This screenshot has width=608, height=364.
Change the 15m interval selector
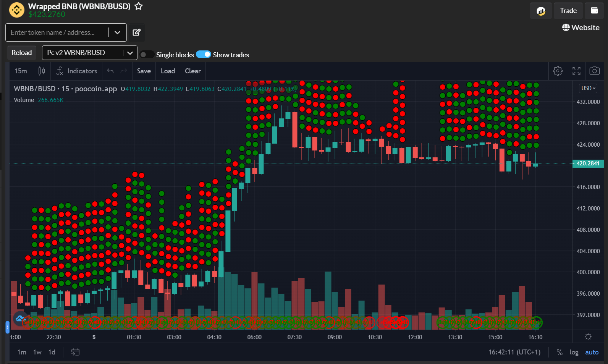(x=21, y=71)
